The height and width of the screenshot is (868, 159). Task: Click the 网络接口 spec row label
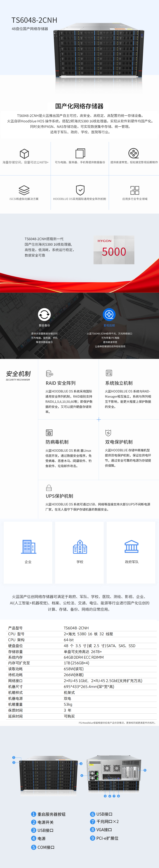click(x=16, y=681)
